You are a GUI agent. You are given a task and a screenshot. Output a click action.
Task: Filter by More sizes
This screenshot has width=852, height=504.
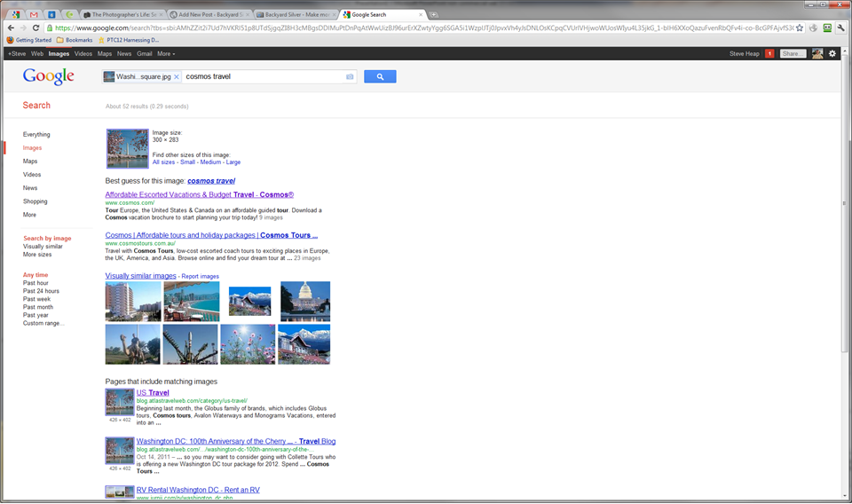click(37, 255)
